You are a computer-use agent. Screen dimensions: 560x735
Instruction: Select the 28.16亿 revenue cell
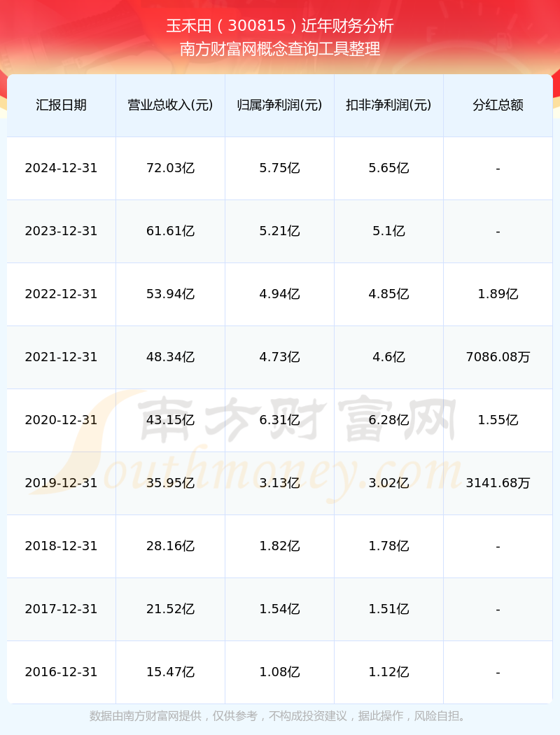pyautogui.click(x=171, y=547)
